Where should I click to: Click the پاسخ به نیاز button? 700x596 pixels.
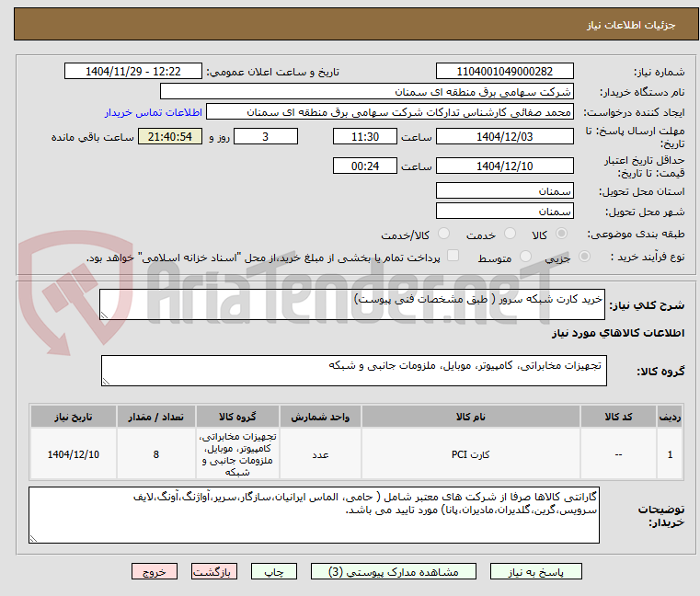(535, 571)
